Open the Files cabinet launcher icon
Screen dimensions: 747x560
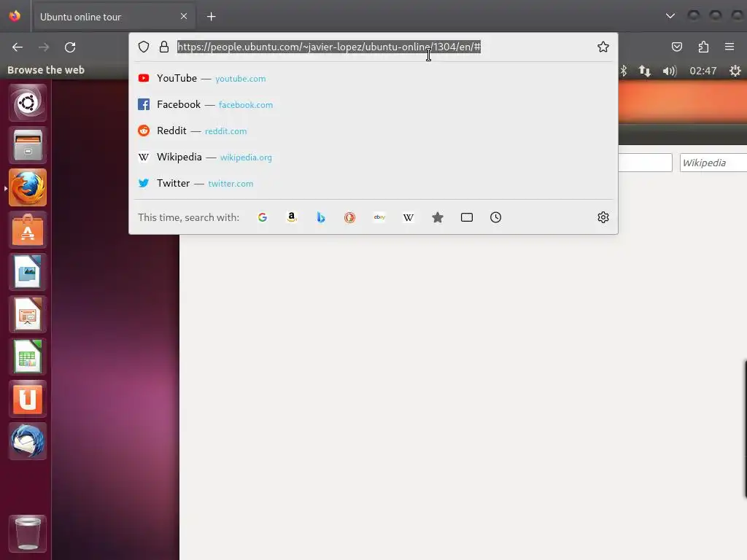click(28, 145)
